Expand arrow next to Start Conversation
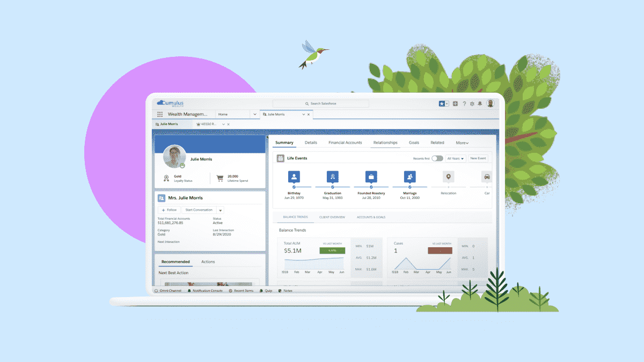Viewport: 644px width, 362px height. pyautogui.click(x=220, y=210)
